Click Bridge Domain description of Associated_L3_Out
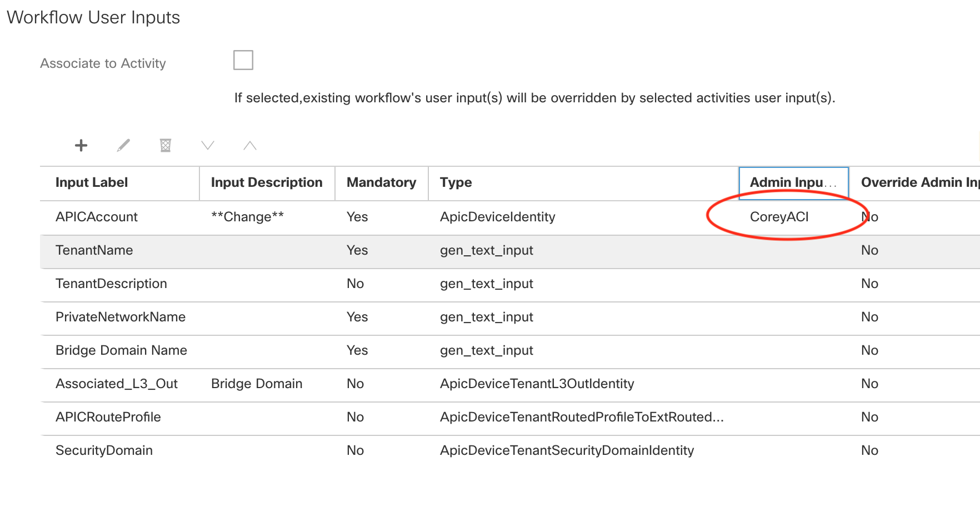Screen dimensions: 980x516 257,384
